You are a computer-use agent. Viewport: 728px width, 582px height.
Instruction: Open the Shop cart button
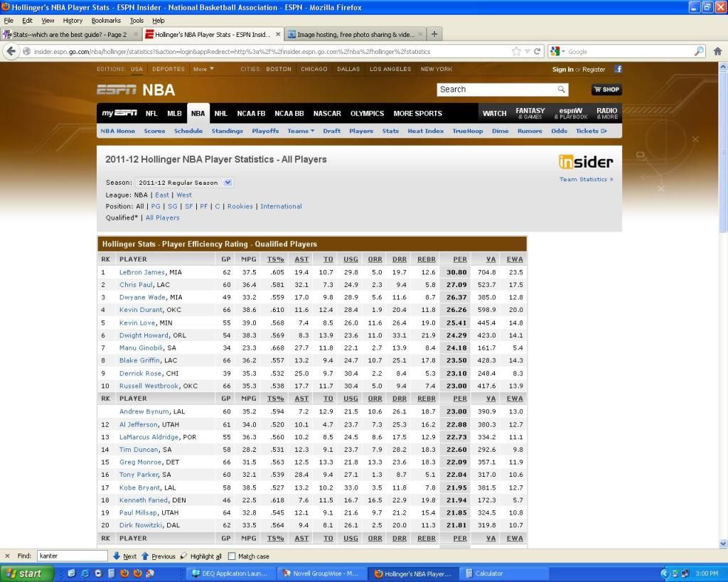pyautogui.click(x=606, y=90)
